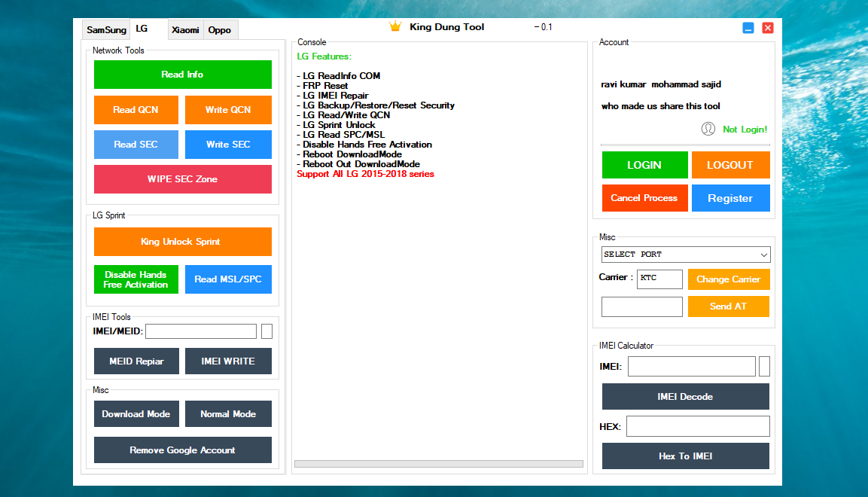This screenshot has width=868, height=497.
Task: Click 'LG Sprint Unlock' console line
Action: tap(337, 125)
